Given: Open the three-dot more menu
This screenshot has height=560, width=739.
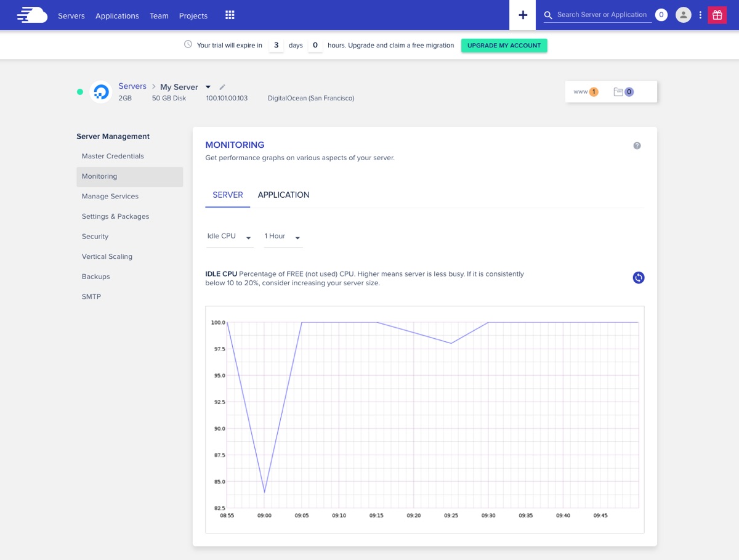Looking at the screenshot, I should [x=700, y=15].
